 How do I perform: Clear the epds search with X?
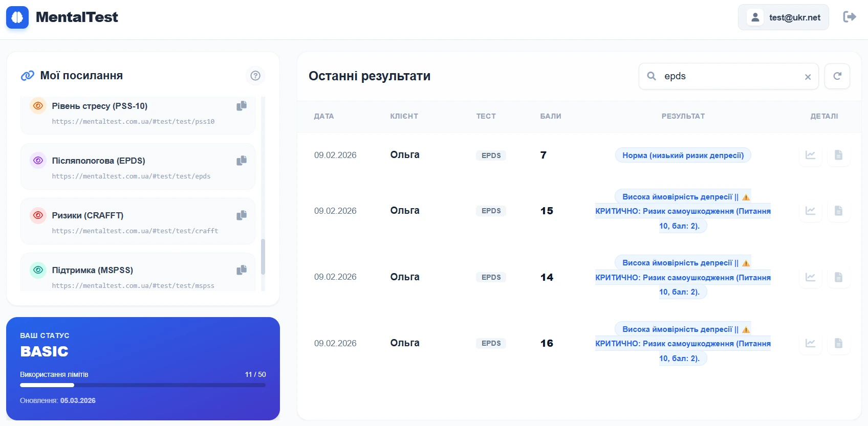[x=808, y=77]
